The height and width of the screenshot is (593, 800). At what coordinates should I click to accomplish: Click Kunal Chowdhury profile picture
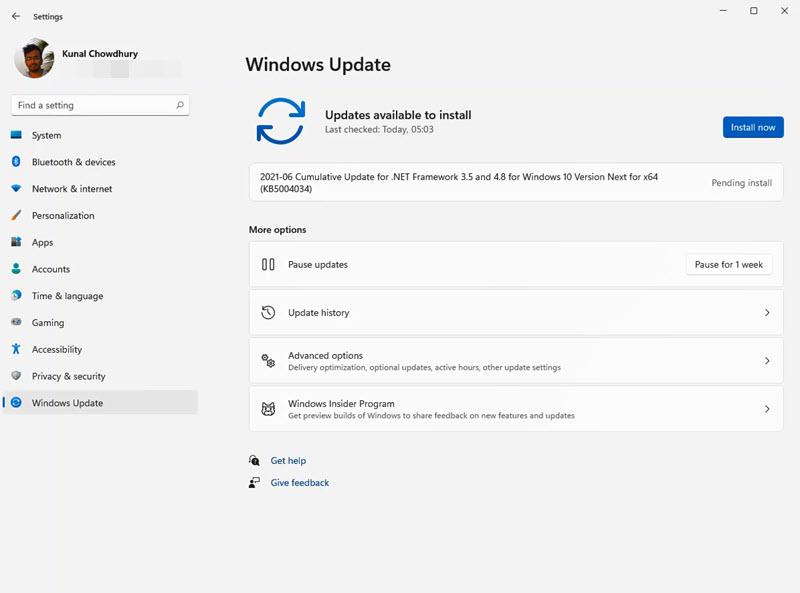tap(34, 58)
